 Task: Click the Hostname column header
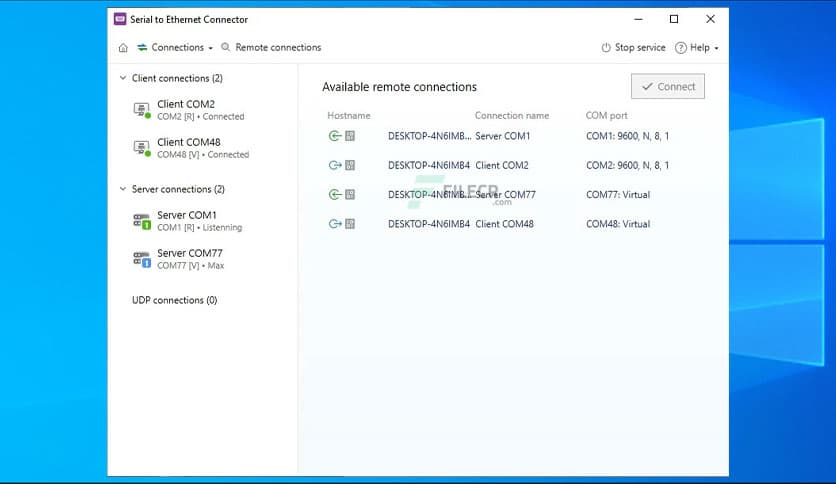pyautogui.click(x=349, y=116)
